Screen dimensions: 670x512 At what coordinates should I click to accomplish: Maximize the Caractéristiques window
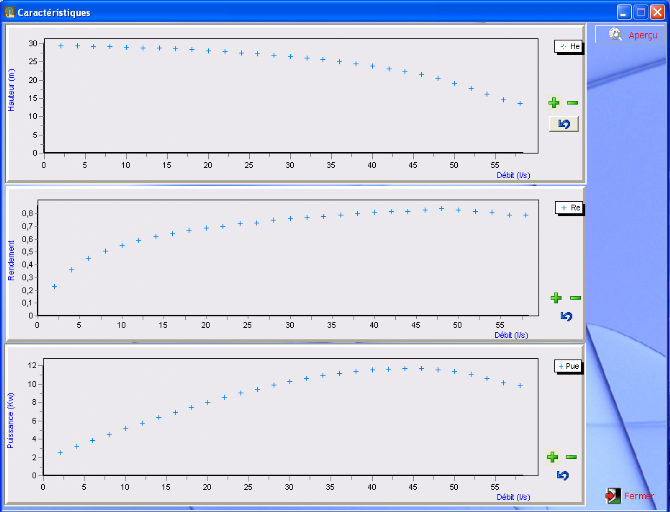tap(640, 12)
